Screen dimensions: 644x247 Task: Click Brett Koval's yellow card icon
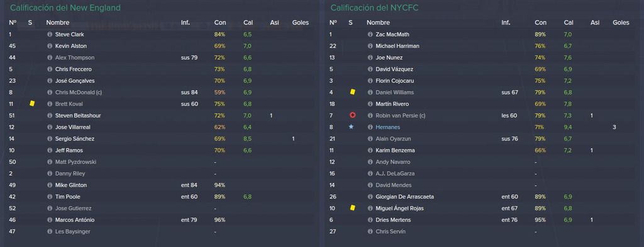click(32, 104)
